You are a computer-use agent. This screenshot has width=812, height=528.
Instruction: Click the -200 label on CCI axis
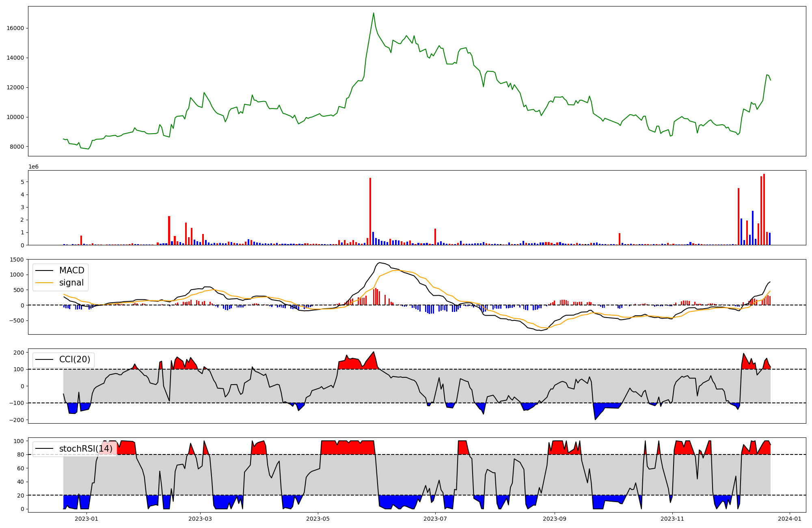[x=16, y=420]
